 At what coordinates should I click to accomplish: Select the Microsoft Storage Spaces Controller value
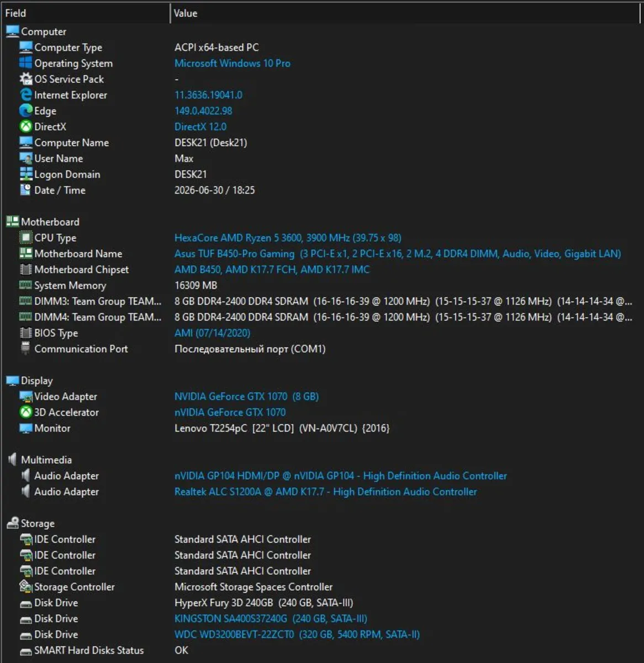pyautogui.click(x=254, y=587)
